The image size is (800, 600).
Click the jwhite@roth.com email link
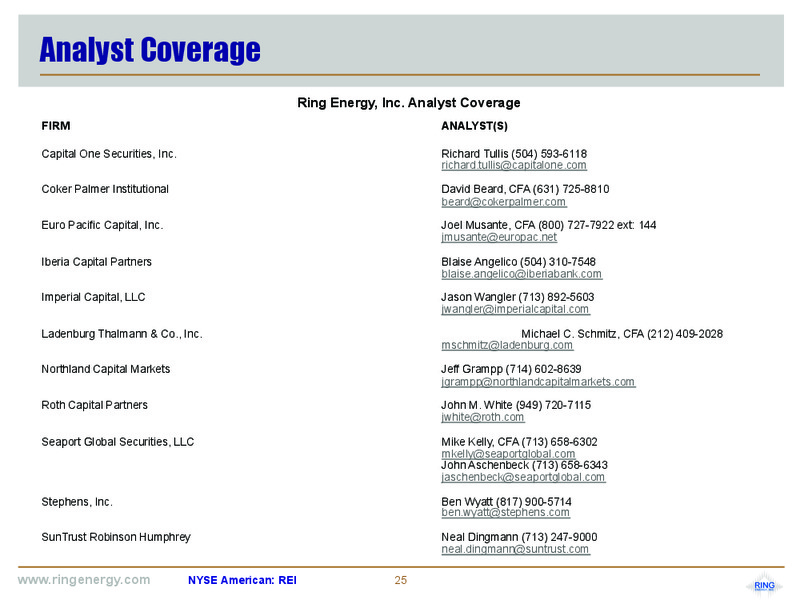pyautogui.click(x=483, y=417)
